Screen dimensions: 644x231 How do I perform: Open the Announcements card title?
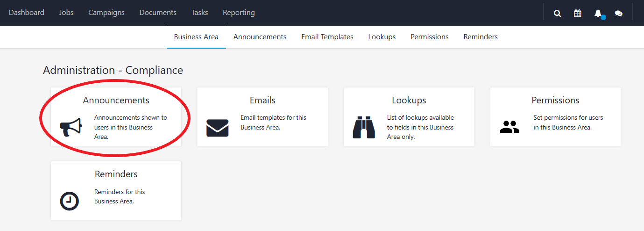pos(116,100)
